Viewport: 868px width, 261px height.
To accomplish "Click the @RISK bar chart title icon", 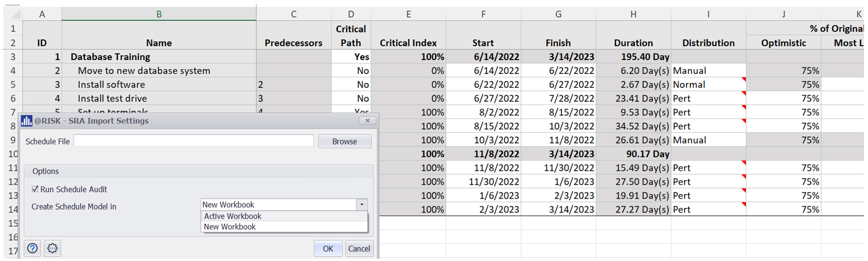I will click(27, 121).
